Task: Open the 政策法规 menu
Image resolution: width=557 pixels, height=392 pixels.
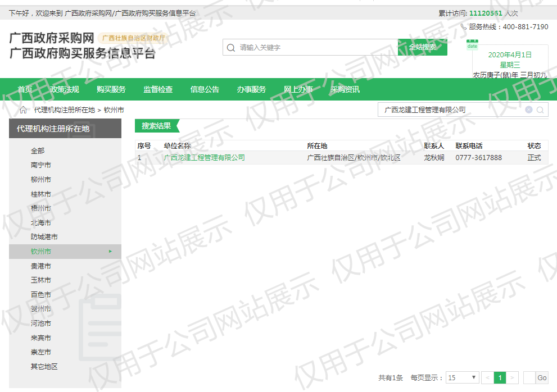Action: coord(64,89)
